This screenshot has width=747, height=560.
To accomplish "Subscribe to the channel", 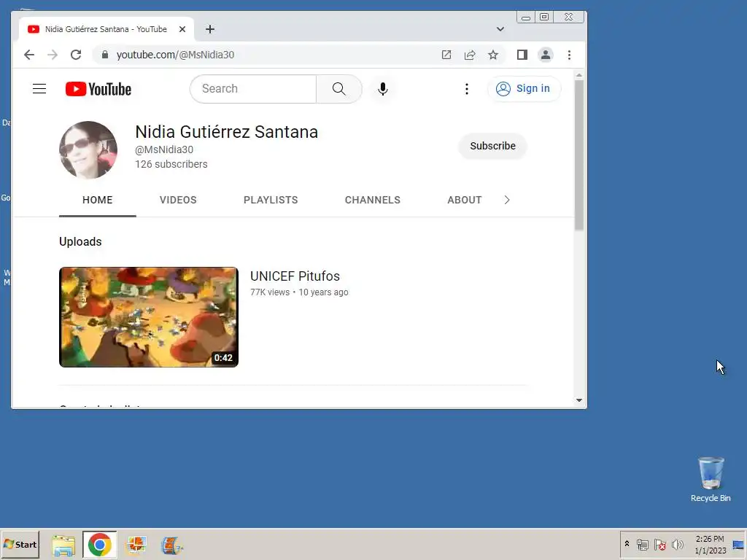I will point(492,146).
